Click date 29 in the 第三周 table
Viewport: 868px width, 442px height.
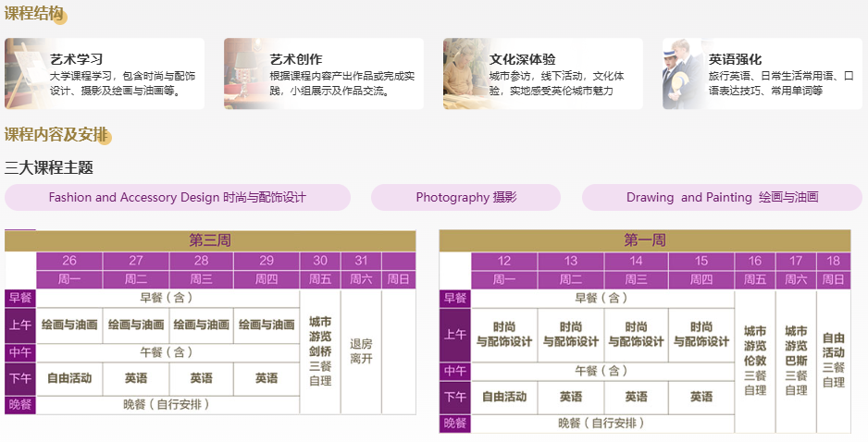click(x=267, y=261)
